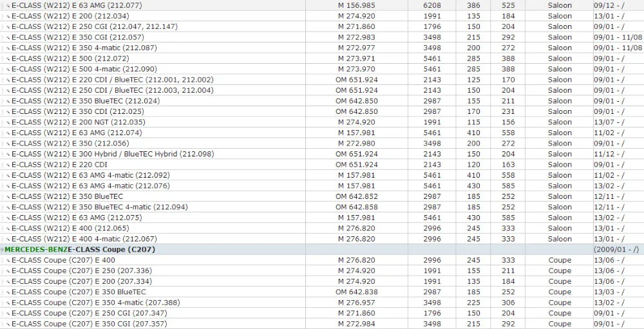Choose E 500 4-matic (212.090) row
The width and height of the screenshot is (644, 329).
(x=84, y=69)
